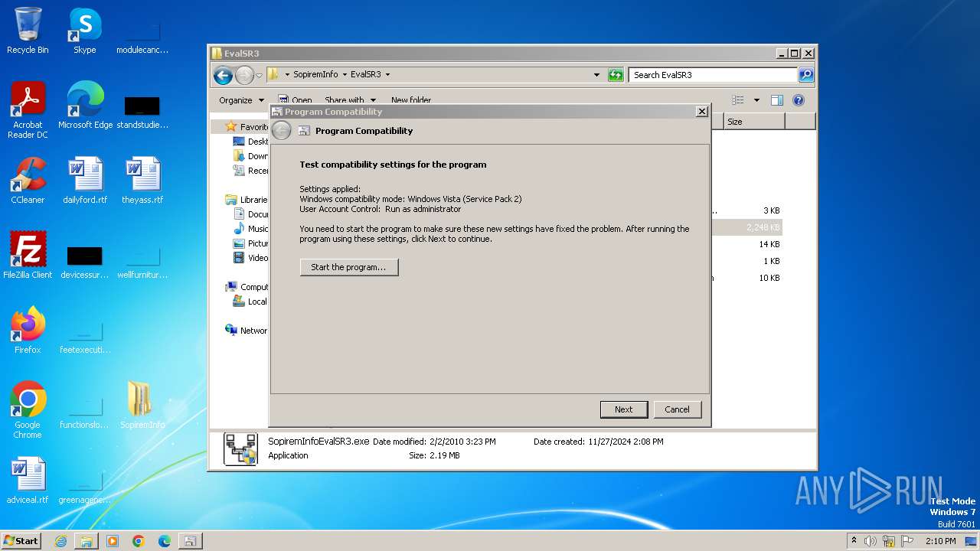Open the Skype desktop shortcut

pos(84,31)
